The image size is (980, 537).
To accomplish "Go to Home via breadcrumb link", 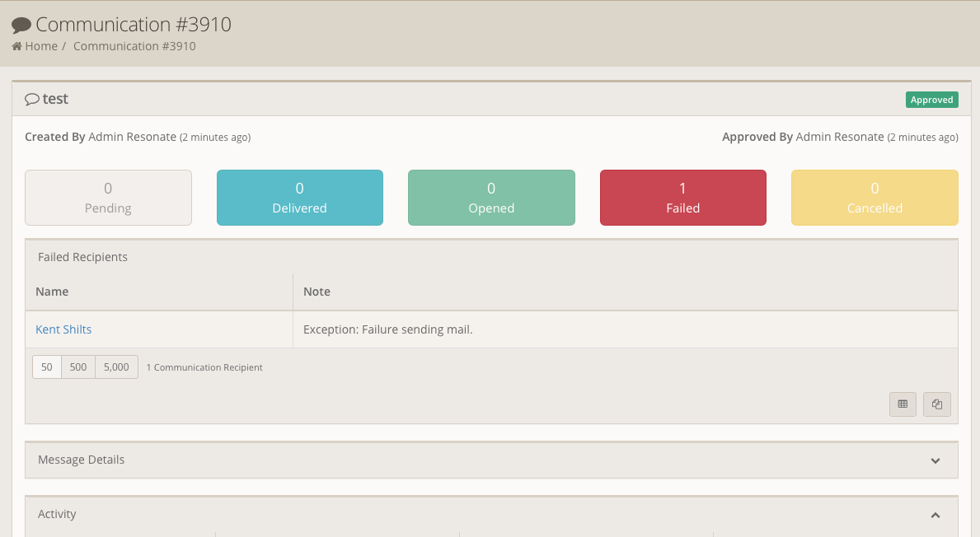I will (x=40, y=46).
